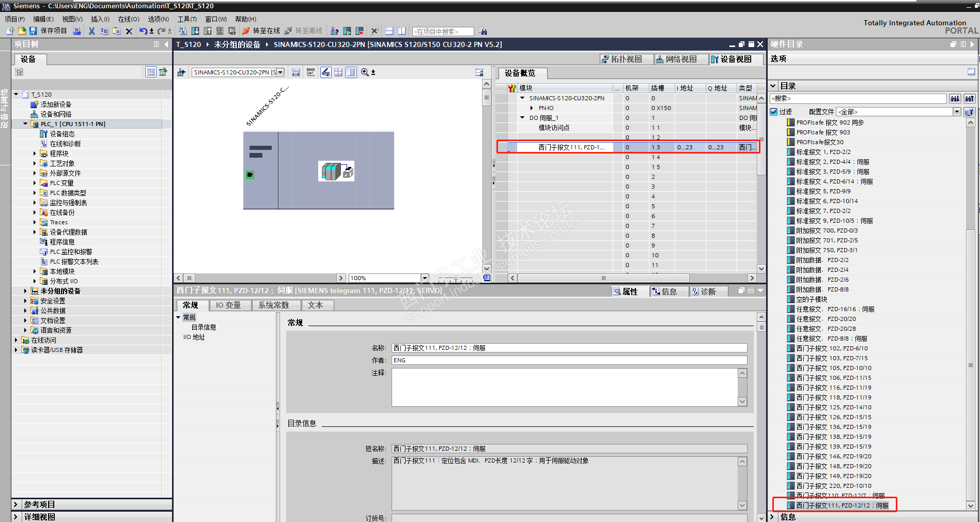Click the delete X icon in main toolbar
The width and height of the screenshot is (980, 522).
(x=129, y=31)
